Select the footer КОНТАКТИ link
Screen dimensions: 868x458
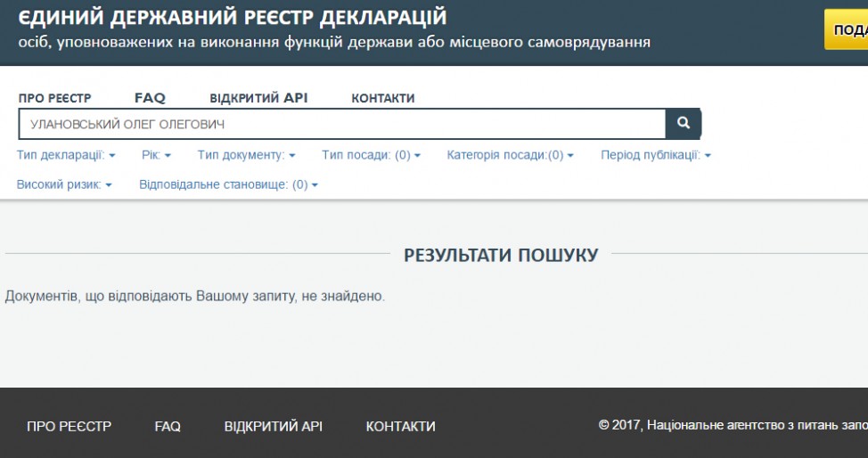click(400, 427)
